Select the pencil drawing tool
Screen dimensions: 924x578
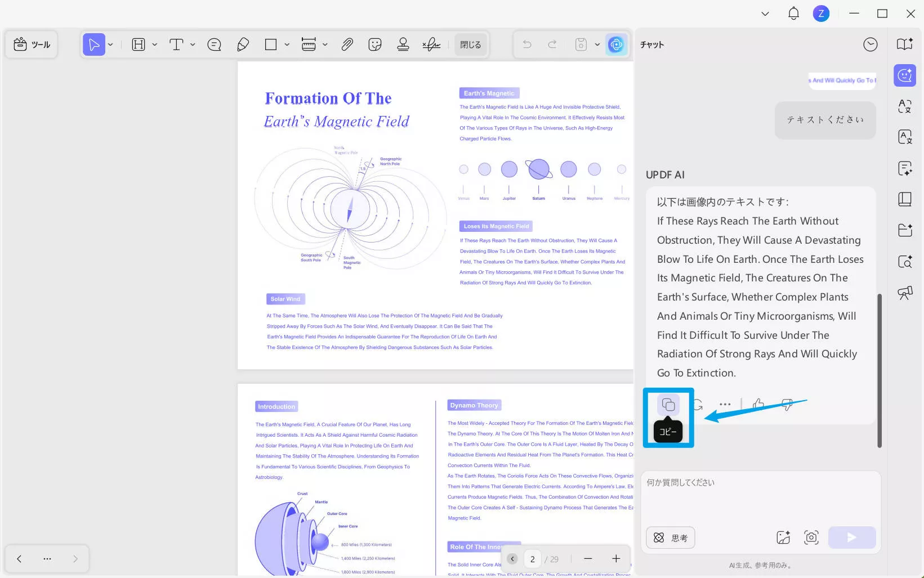[x=243, y=44]
